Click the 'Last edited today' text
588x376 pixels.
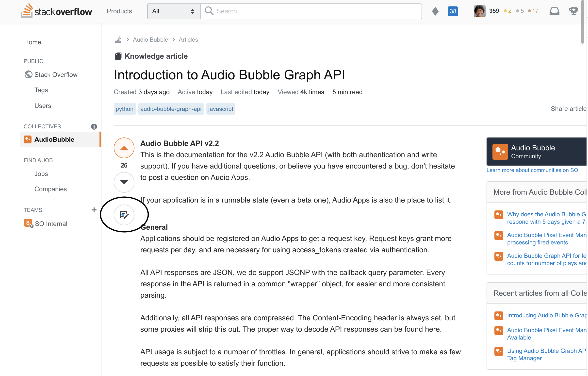pos(245,92)
